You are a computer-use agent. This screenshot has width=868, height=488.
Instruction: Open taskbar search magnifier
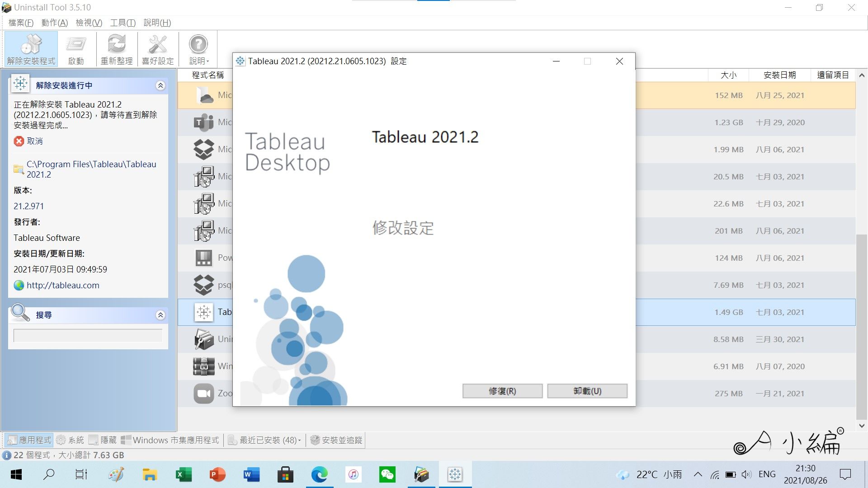click(48, 474)
